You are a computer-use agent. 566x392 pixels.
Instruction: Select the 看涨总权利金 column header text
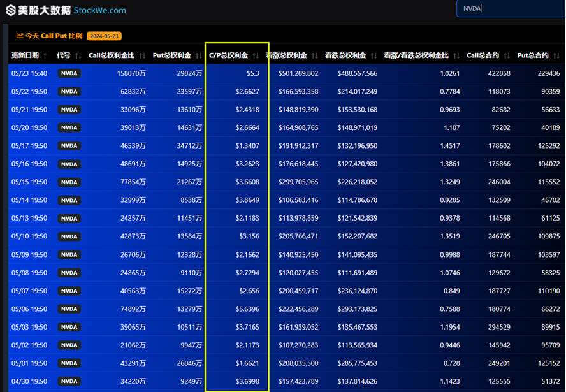(x=287, y=55)
